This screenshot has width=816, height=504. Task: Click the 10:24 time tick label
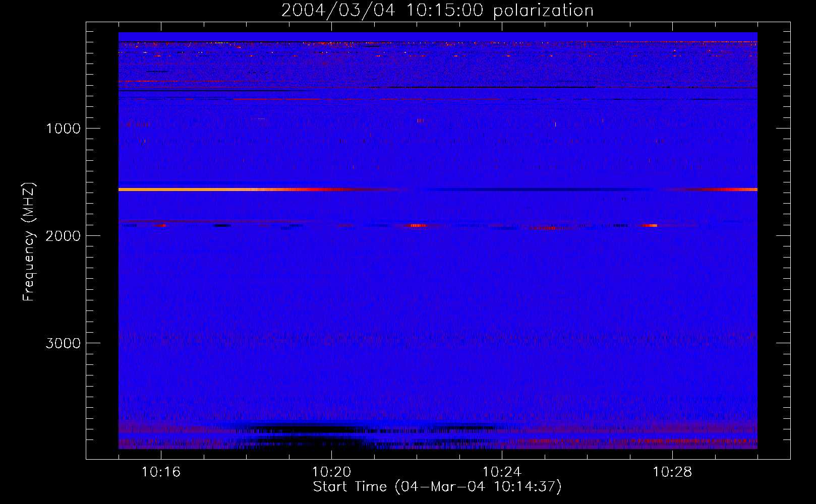(x=502, y=472)
